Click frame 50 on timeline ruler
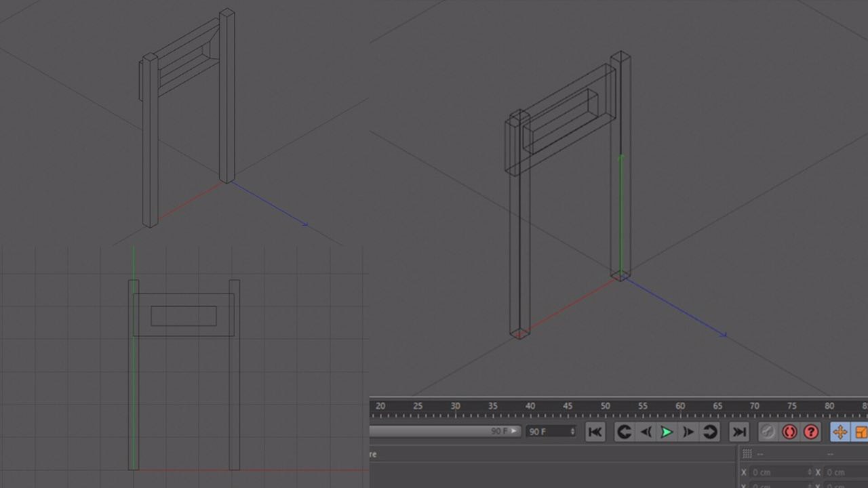Viewport: 868px width, 488px height. [x=605, y=407]
